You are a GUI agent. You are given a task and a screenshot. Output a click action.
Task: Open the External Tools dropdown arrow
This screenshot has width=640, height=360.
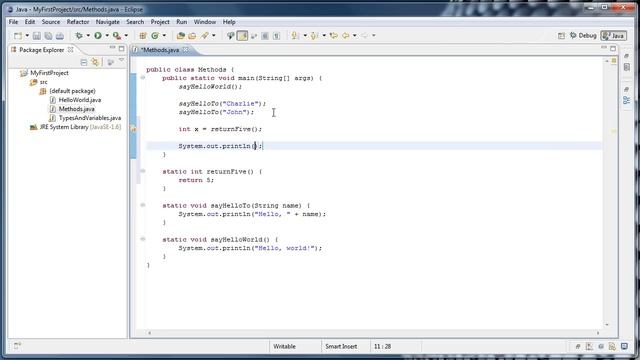[126, 36]
